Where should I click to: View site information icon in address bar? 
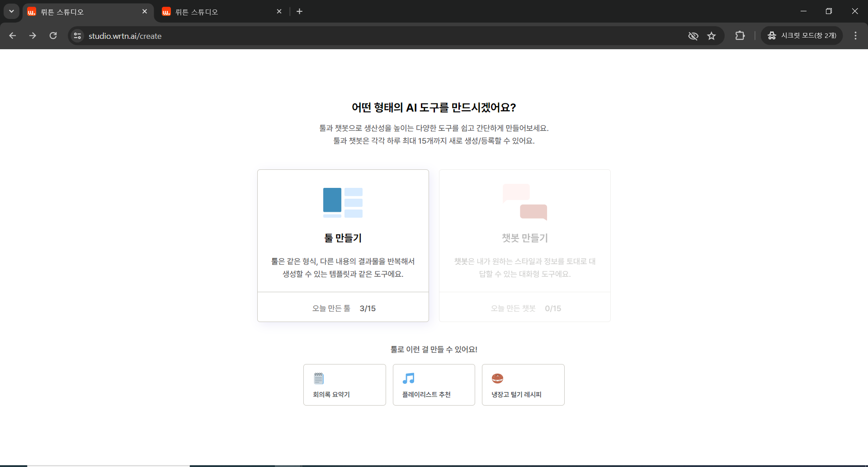(x=77, y=36)
